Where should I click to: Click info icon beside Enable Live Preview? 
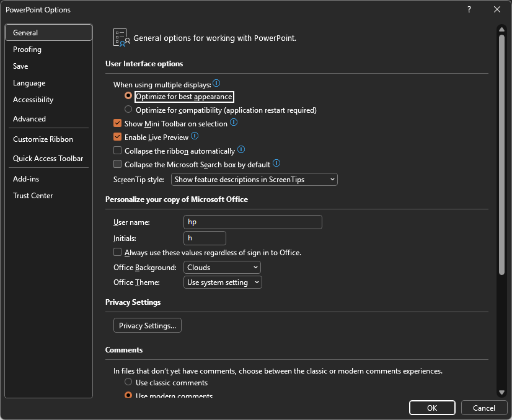click(195, 136)
